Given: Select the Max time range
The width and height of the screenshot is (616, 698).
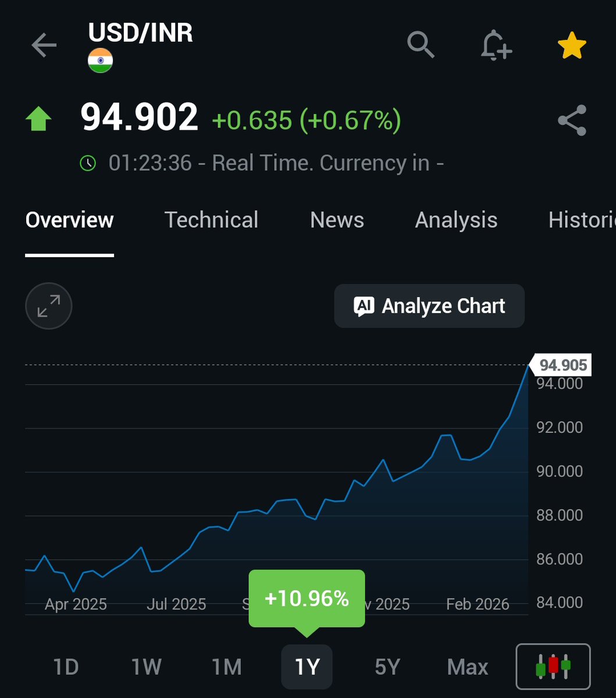Looking at the screenshot, I should (468, 667).
